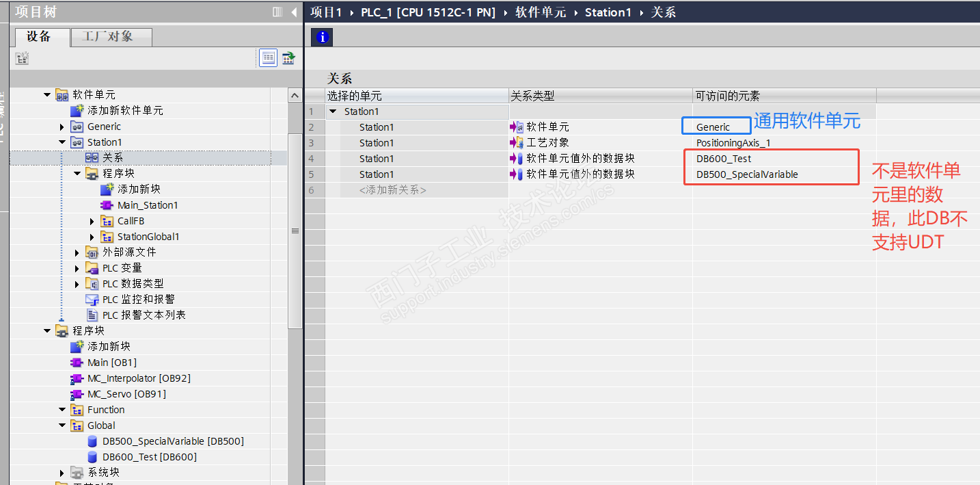Click the blue information icon in editor toolbar

(322, 38)
